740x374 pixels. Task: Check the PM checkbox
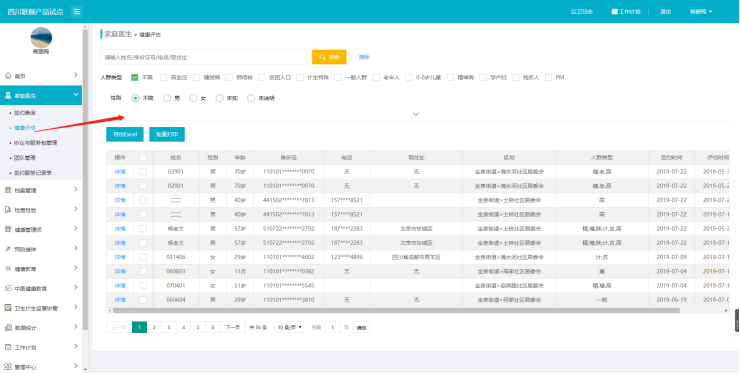pos(548,77)
